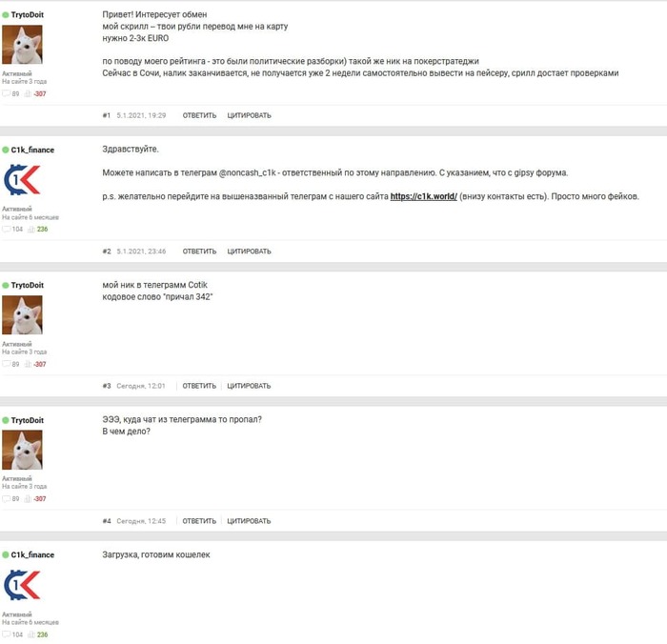
Task: Click rating icon beside -307 in first post
Action: (x=28, y=93)
